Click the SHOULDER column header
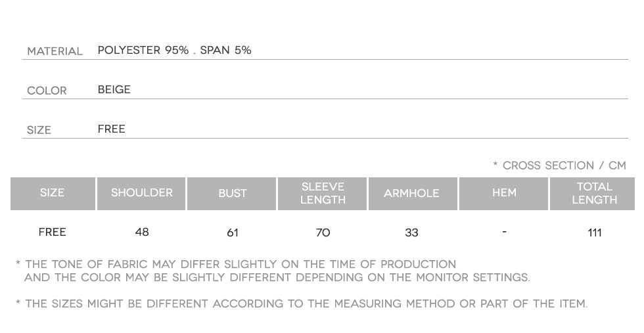 point(142,193)
